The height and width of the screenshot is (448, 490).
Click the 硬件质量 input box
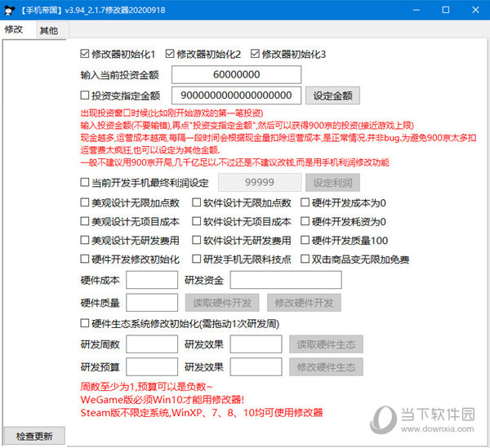152,303
